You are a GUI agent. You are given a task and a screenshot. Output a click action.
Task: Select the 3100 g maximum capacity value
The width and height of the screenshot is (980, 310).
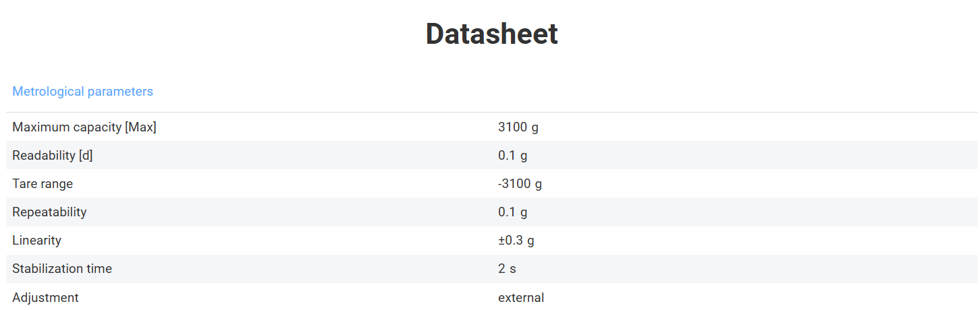[x=518, y=127]
